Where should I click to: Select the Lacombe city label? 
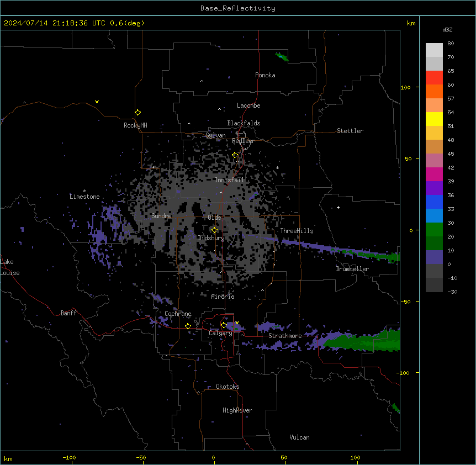248,105
